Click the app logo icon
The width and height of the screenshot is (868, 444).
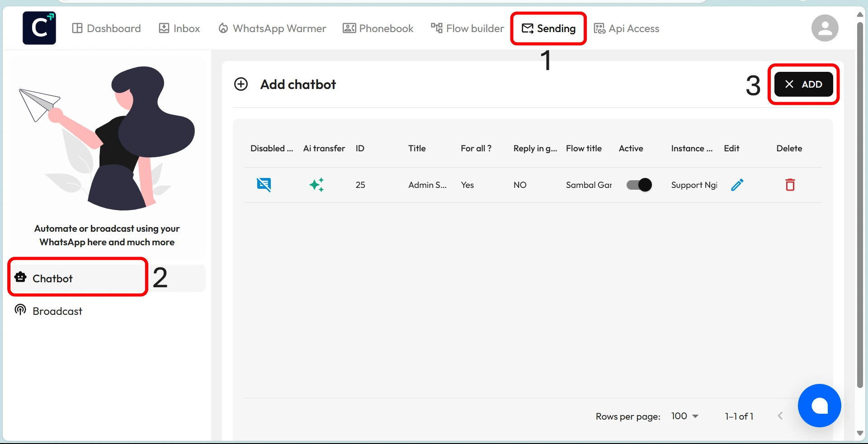pyautogui.click(x=39, y=28)
